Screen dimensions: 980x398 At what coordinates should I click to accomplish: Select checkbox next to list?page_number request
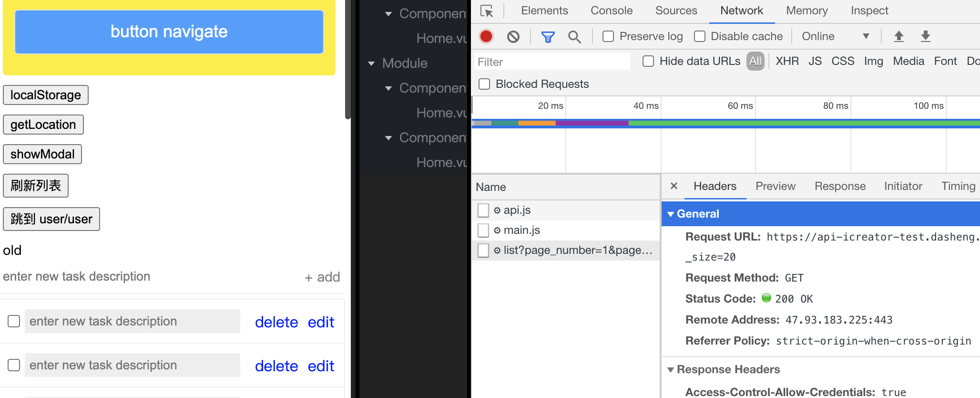(483, 251)
